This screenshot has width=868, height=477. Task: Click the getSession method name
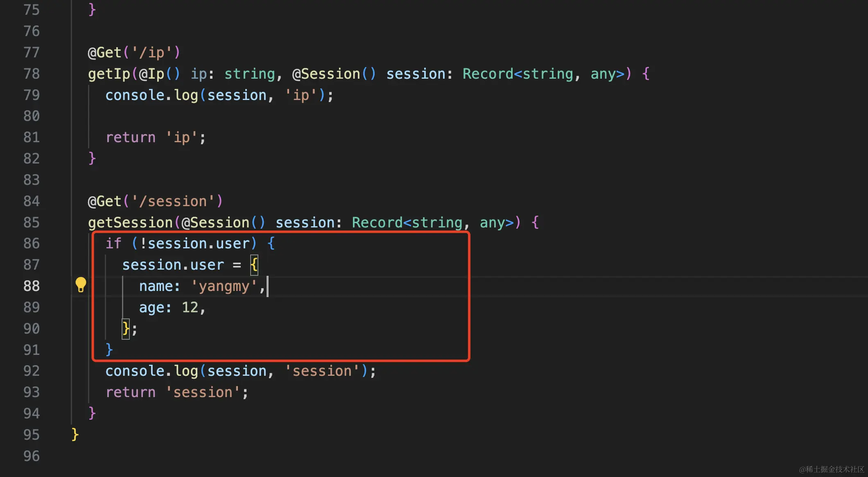tap(130, 223)
